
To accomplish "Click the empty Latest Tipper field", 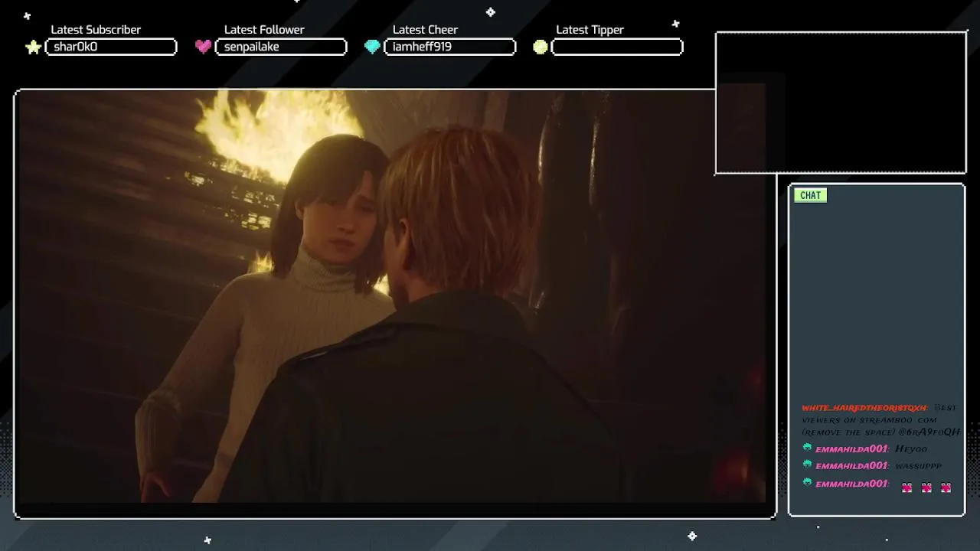I will 617,47.
